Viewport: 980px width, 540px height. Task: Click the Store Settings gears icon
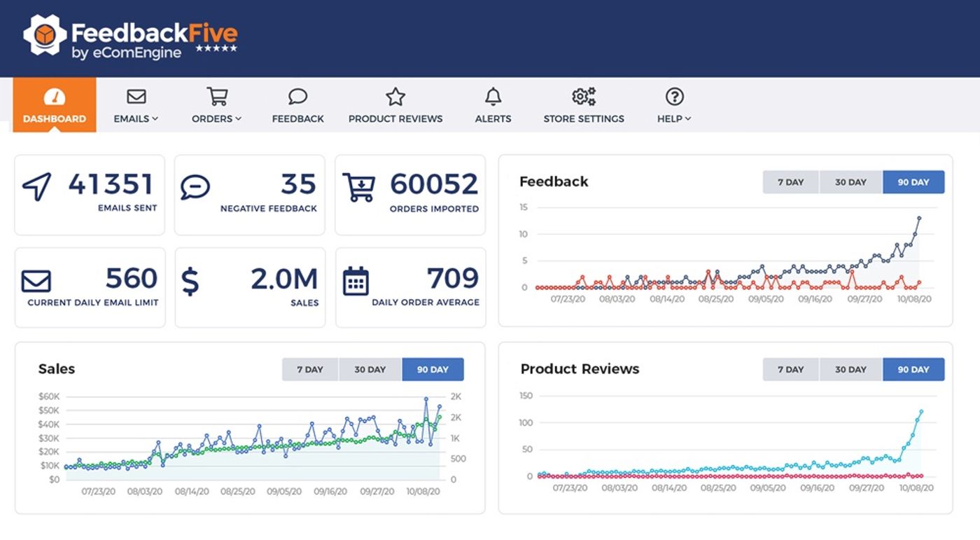(584, 97)
